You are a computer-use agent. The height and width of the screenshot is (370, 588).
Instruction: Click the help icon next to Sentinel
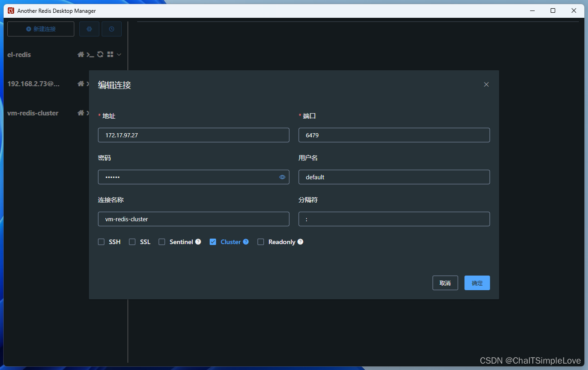(198, 242)
